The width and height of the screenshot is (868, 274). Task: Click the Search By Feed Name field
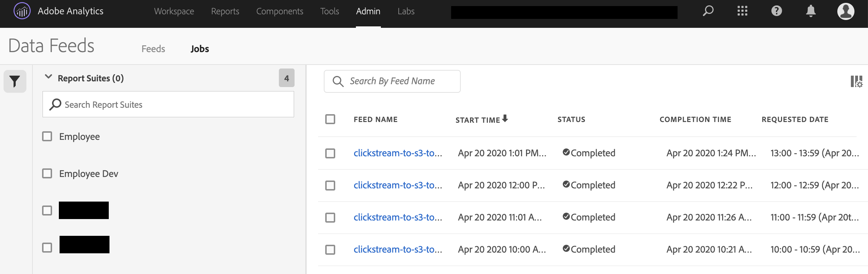(392, 81)
